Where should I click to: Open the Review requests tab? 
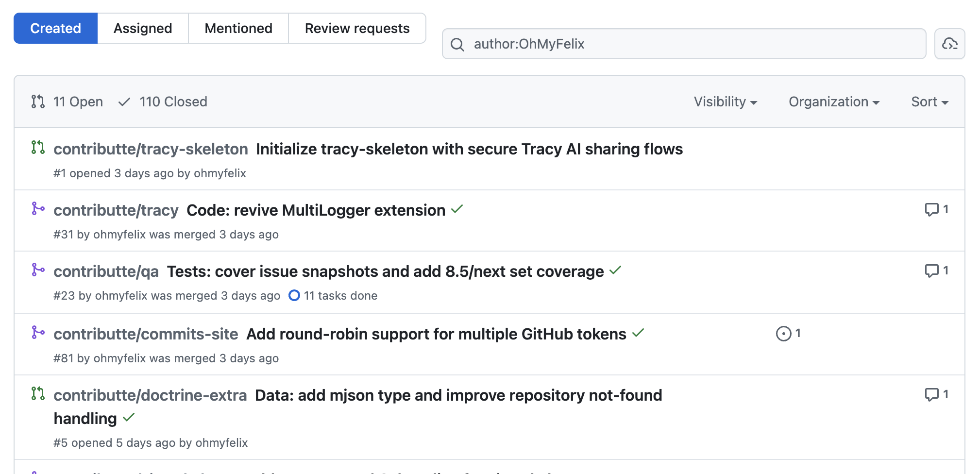[x=357, y=28]
